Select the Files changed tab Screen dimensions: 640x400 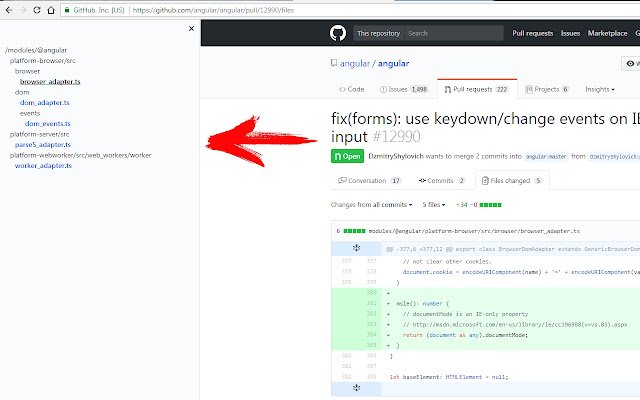(512, 181)
